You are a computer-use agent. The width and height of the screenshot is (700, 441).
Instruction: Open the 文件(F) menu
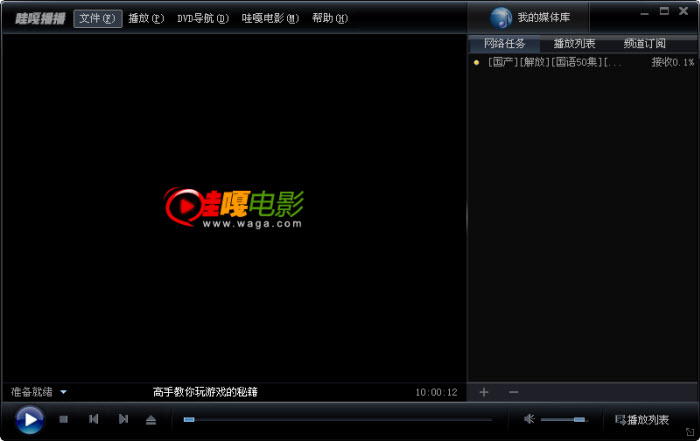tap(98, 18)
